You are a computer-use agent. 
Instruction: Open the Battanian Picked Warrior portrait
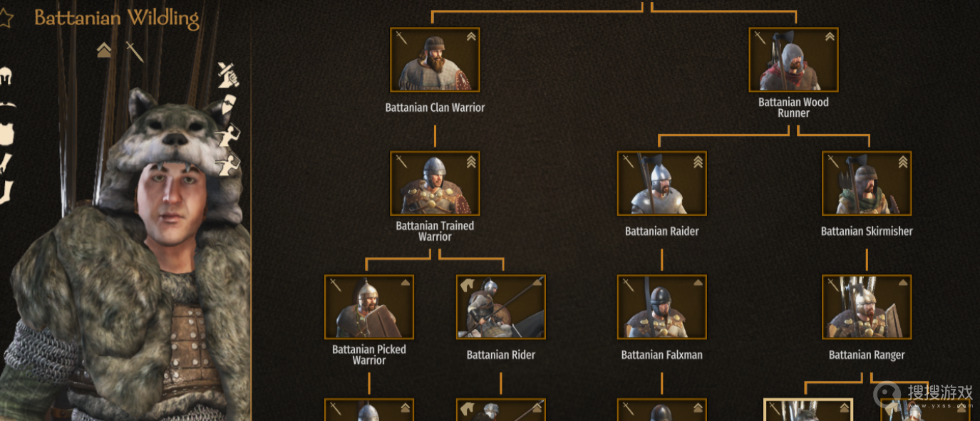pyautogui.click(x=369, y=307)
